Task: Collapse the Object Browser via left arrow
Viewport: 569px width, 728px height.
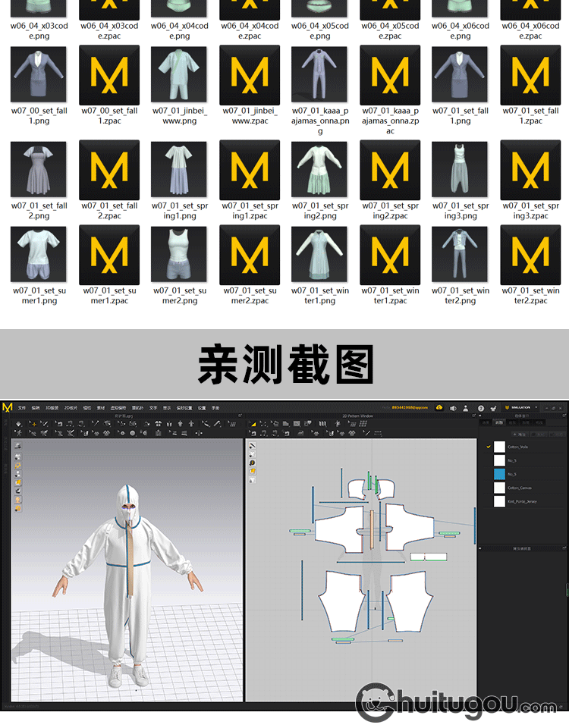Action: [479, 416]
